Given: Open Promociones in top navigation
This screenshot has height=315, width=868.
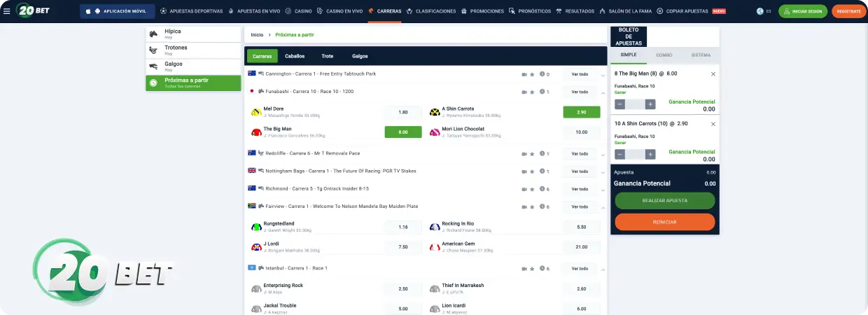Looking at the screenshot, I should pos(482,11).
